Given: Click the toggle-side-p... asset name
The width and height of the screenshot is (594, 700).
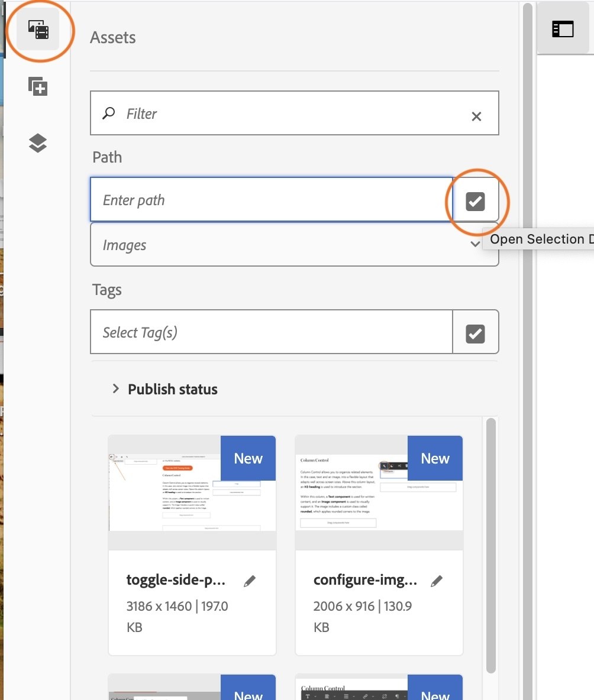Looking at the screenshot, I should coord(176,580).
